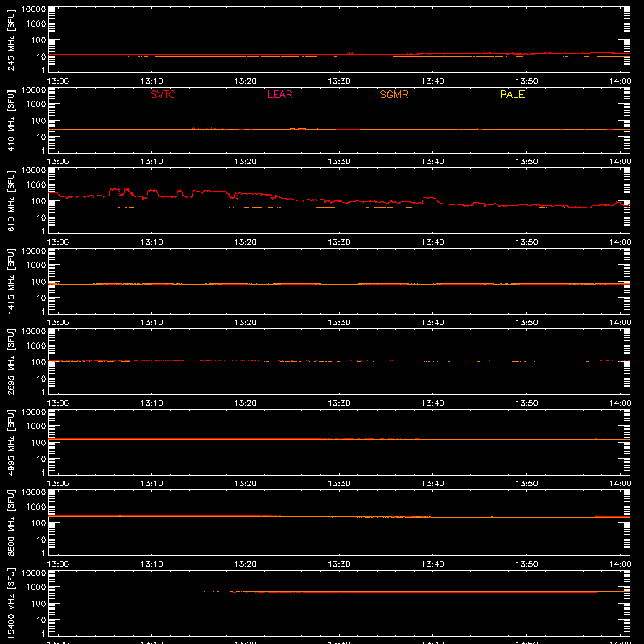Select the 1415 MHz [SFU] axis title
Viewport: 644px width, 644px height.
[10, 282]
